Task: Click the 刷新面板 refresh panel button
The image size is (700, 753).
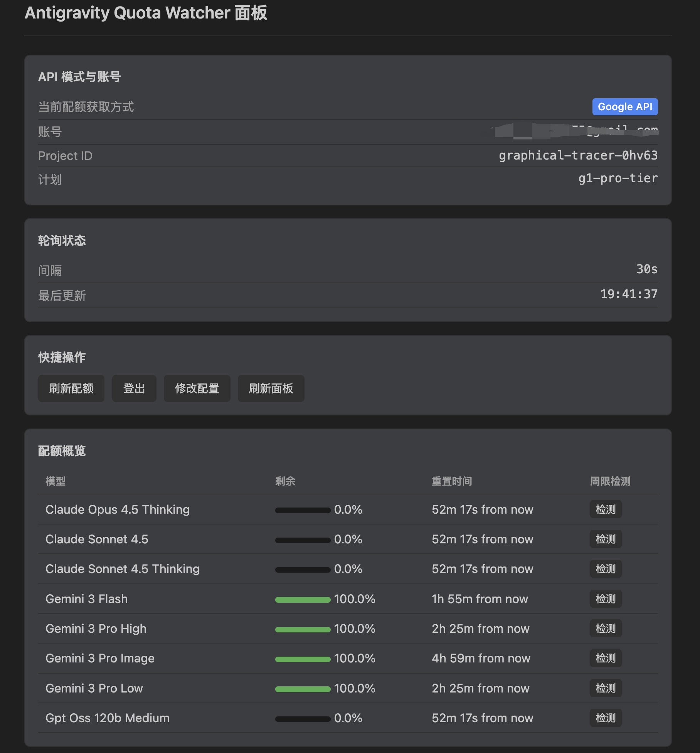Action: click(271, 388)
